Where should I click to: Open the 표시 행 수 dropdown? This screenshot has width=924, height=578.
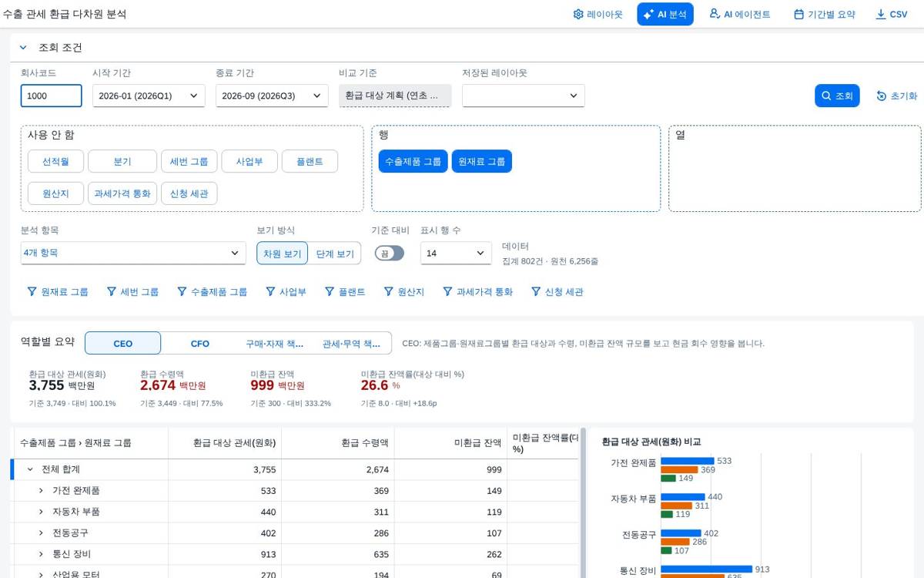[456, 253]
